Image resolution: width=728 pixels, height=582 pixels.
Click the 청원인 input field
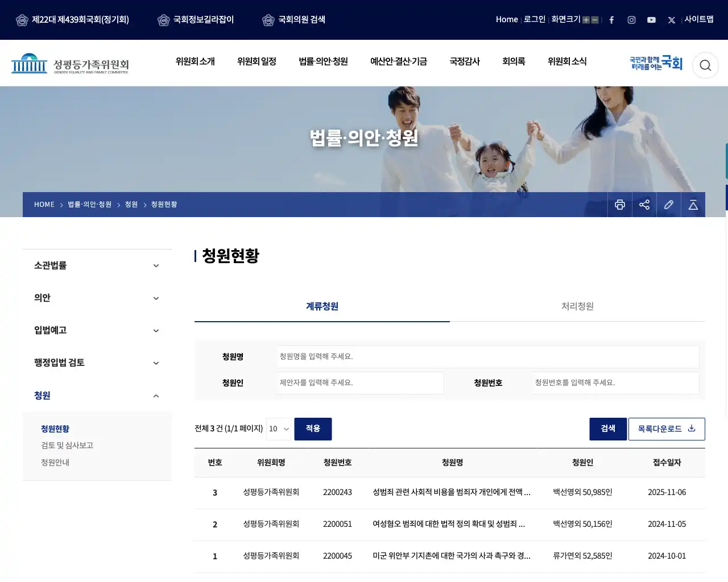[x=360, y=383]
